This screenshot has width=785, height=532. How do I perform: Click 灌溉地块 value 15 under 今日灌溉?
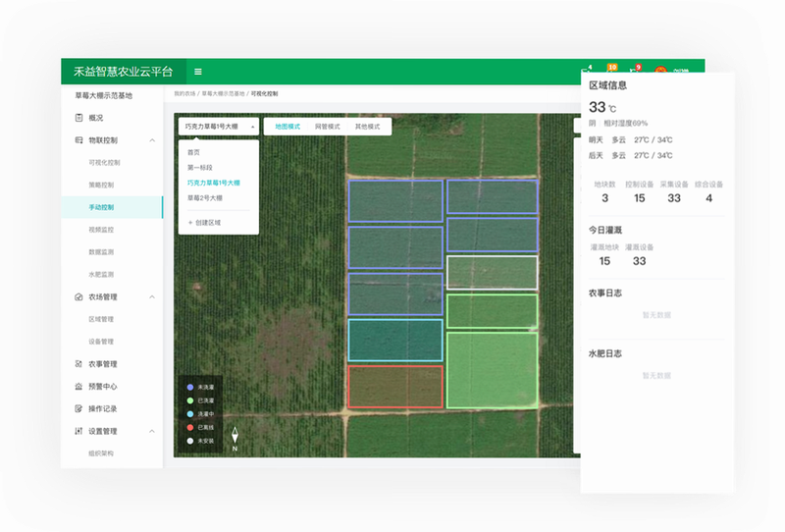click(x=604, y=261)
